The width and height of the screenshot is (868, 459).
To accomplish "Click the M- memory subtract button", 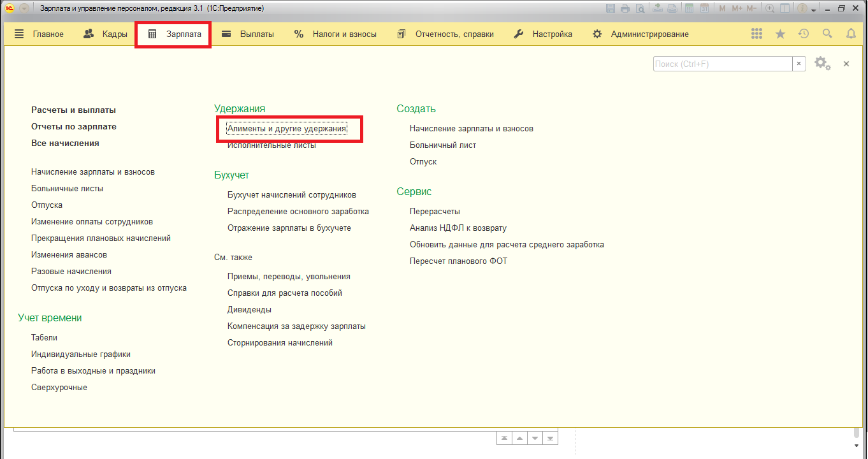I will coord(751,8).
